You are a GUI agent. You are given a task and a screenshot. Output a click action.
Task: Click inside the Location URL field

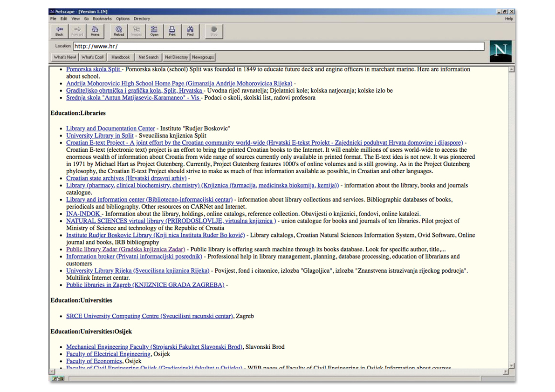tap(279, 46)
